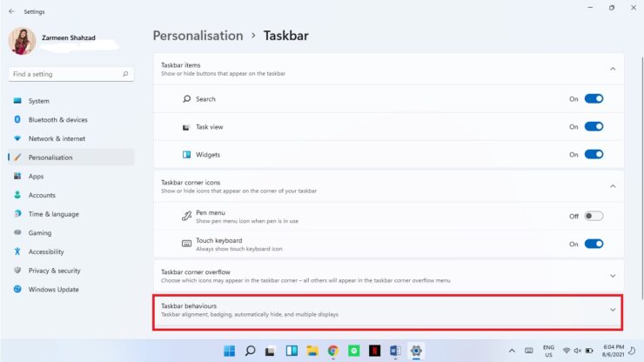Collapse the Taskbar items section
Viewport: 644px width, 362px height.
[x=612, y=69]
